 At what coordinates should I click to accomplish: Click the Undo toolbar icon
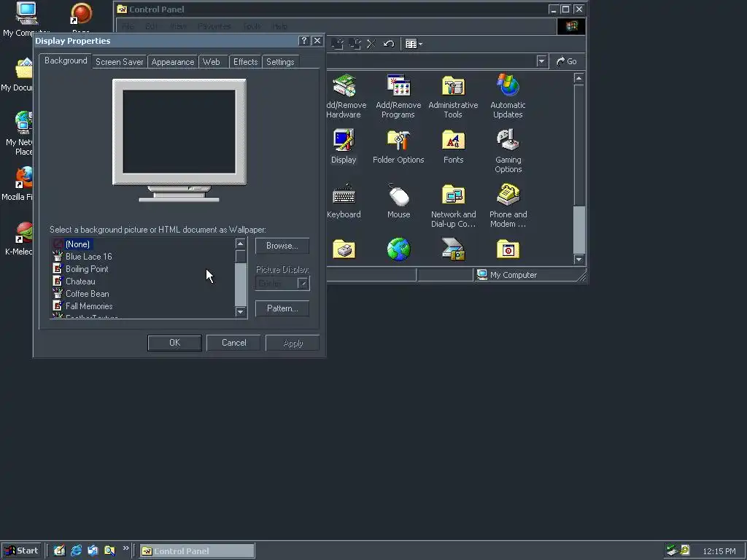pos(389,44)
